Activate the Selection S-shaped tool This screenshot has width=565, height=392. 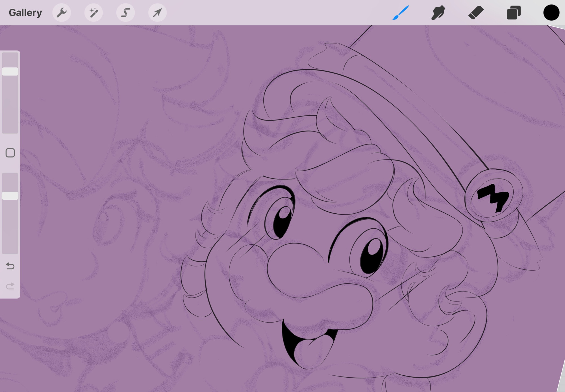click(x=125, y=13)
